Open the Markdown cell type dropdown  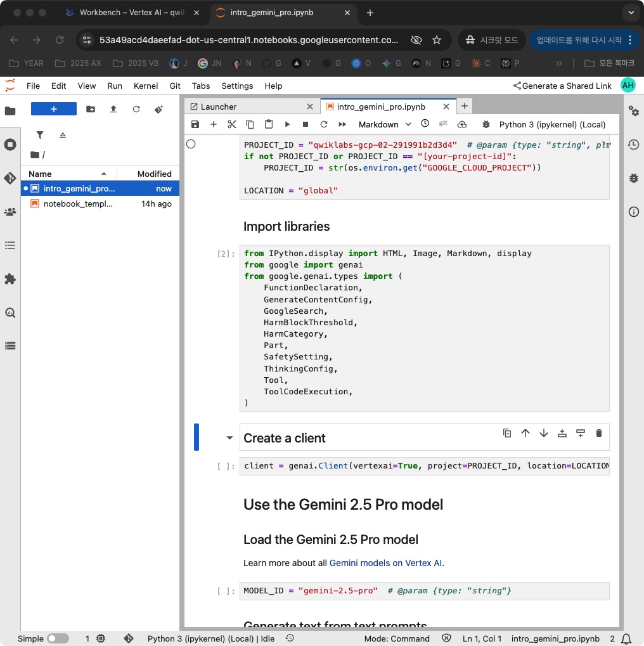coord(385,125)
